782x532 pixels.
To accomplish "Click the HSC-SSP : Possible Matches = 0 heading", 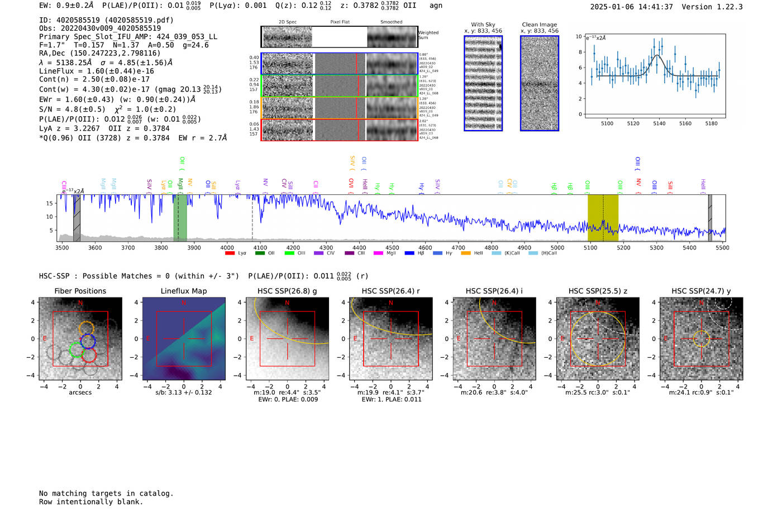I will coord(139,276).
